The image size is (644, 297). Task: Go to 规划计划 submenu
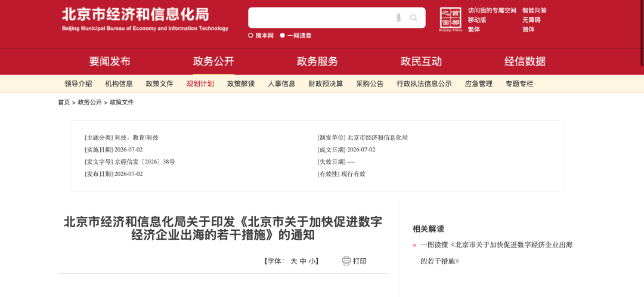click(200, 84)
